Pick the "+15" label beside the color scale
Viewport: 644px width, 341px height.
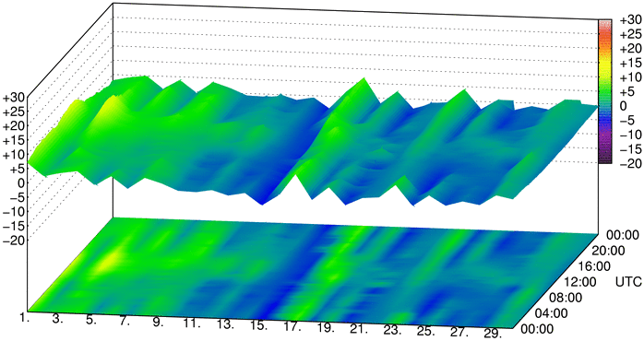click(x=630, y=63)
